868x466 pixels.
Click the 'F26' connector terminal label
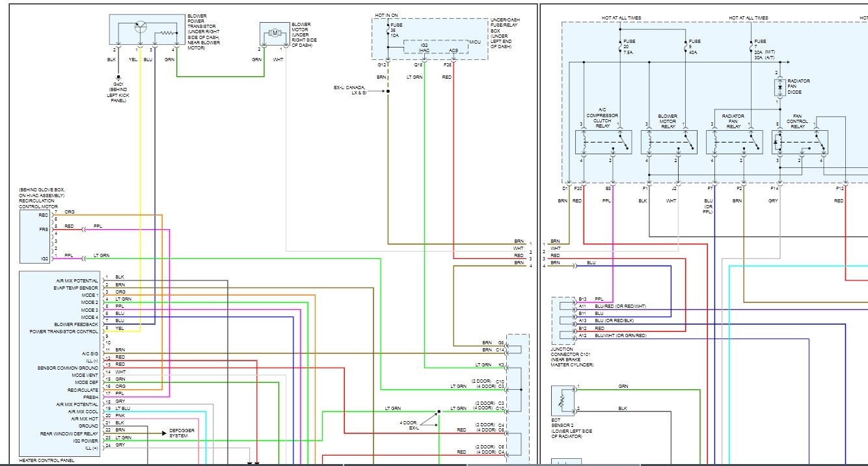[448, 65]
